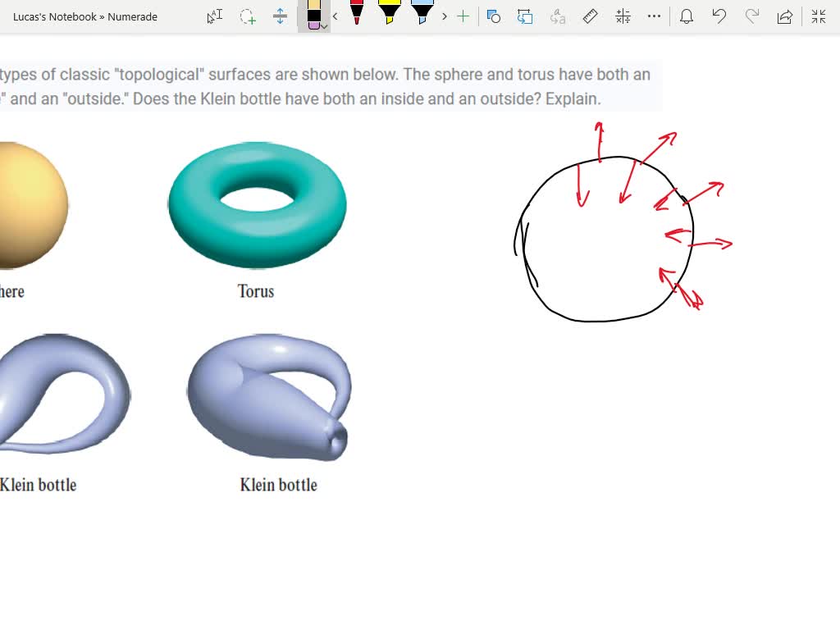840x630 pixels.
Task: Click the Ink to Text conversion icon
Action: 558,16
